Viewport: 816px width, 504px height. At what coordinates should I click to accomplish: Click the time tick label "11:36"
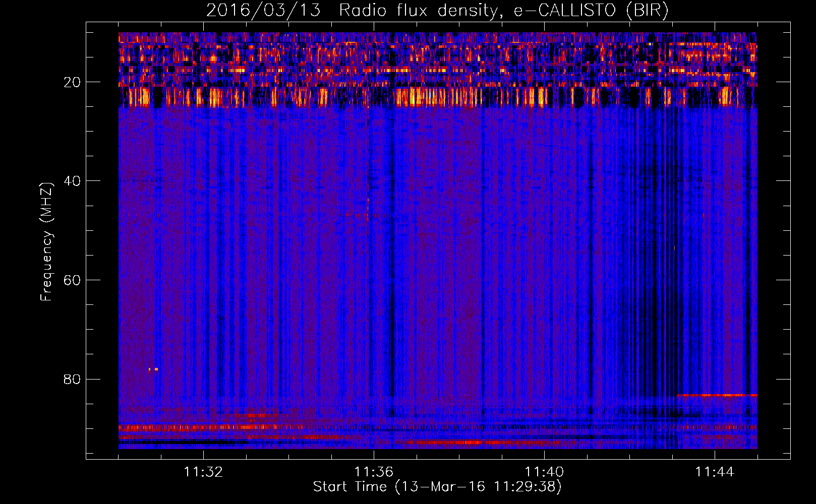coord(374,472)
